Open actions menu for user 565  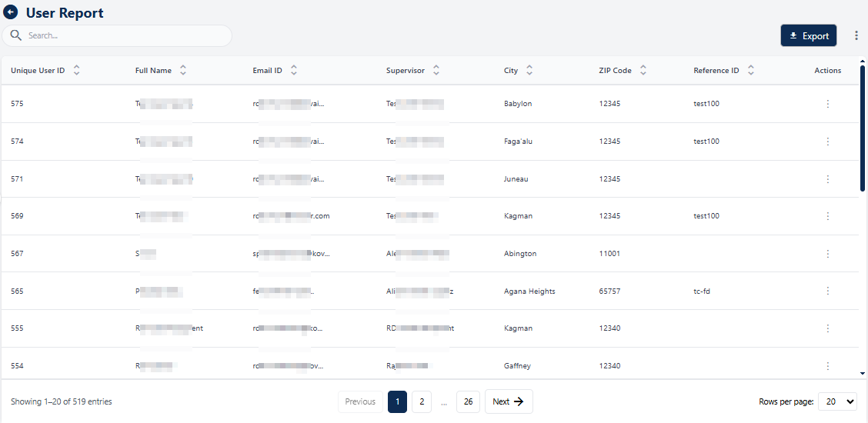pyautogui.click(x=827, y=291)
